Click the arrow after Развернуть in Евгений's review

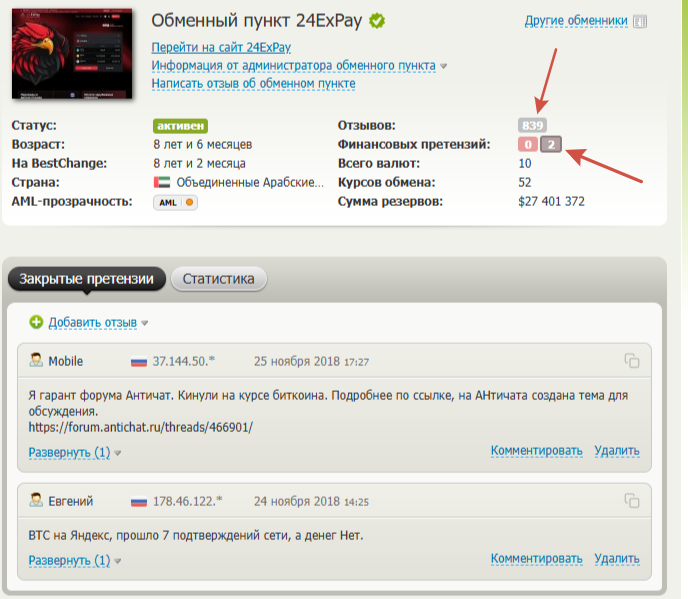pyautogui.click(x=118, y=561)
